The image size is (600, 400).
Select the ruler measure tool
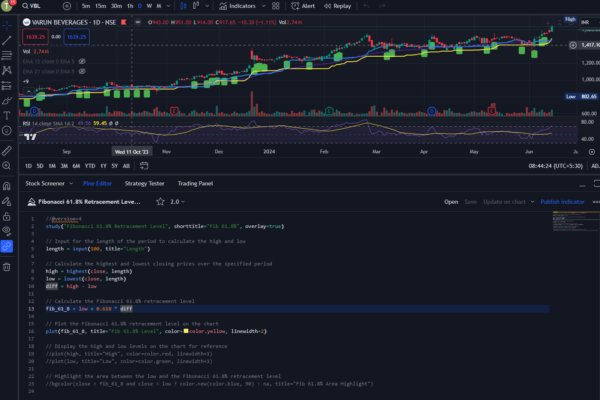pos(7,151)
